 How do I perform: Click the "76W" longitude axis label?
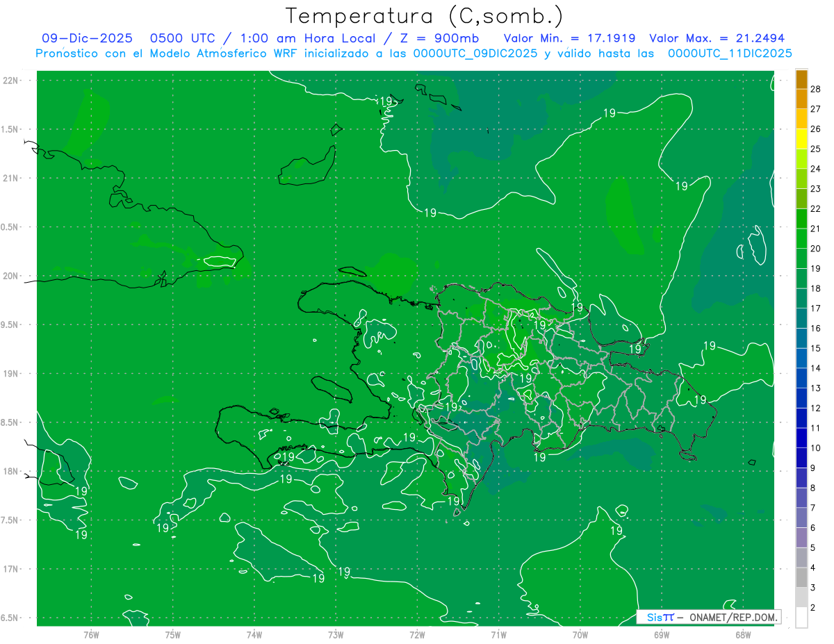91,635
